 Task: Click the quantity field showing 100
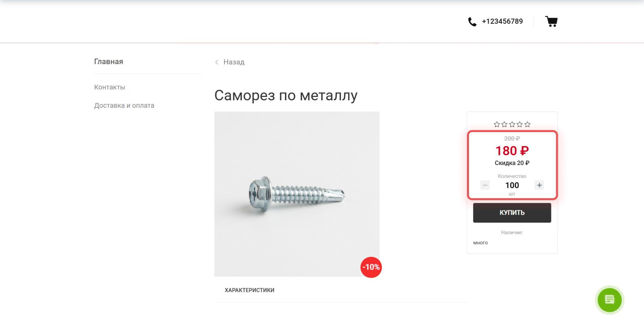point(512,185)
